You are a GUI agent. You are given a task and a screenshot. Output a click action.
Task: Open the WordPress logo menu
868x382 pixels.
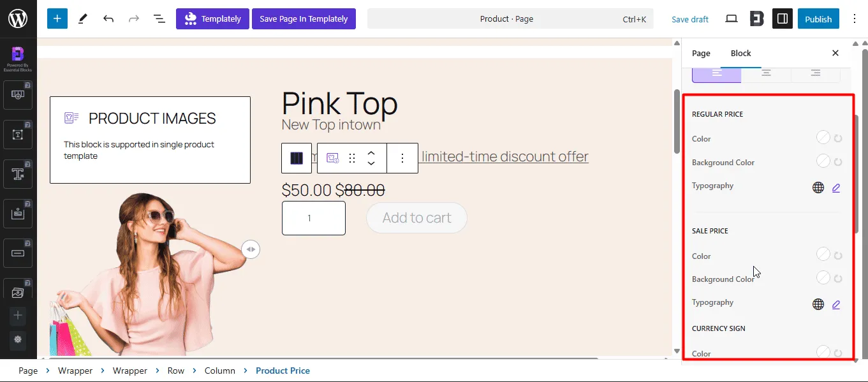(18, 18)
